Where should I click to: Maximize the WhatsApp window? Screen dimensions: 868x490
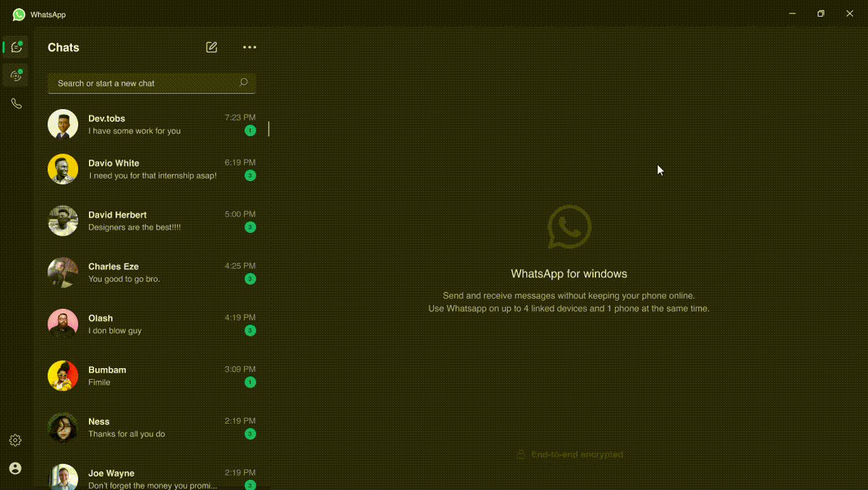click(821, 14)
